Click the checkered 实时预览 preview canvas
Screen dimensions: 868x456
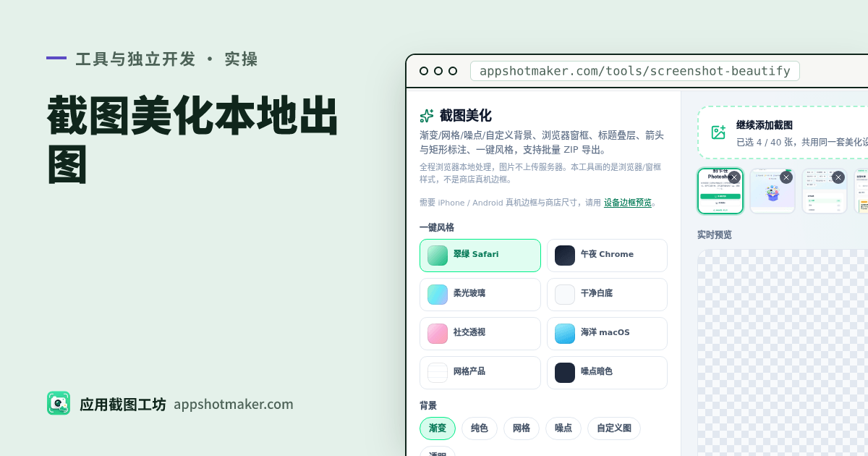pos(783,353)
